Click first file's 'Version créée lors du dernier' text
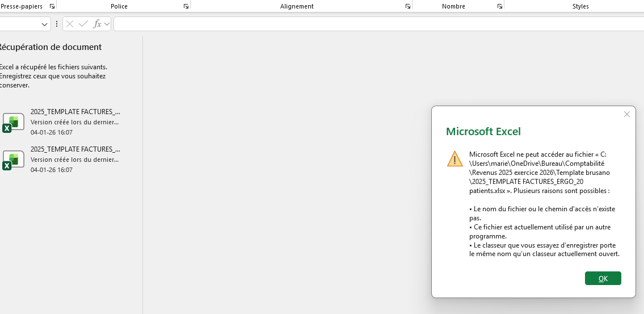 [75, 122]
